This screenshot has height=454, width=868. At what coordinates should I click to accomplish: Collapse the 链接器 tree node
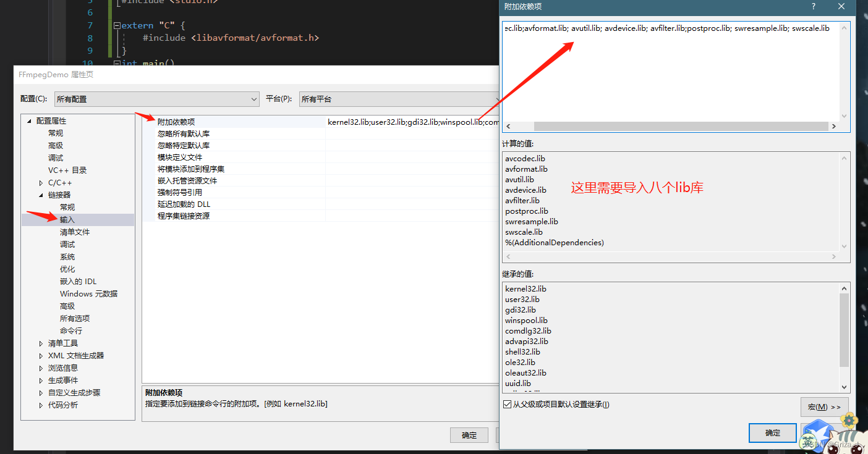[x=41, y=195]
